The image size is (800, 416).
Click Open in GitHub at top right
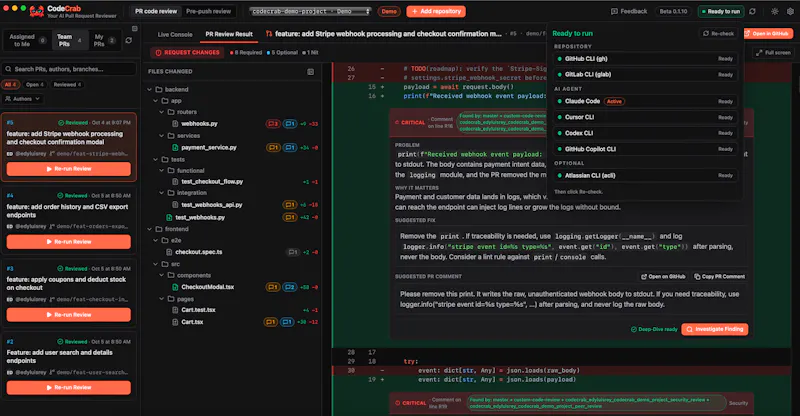tap(767, 33)
